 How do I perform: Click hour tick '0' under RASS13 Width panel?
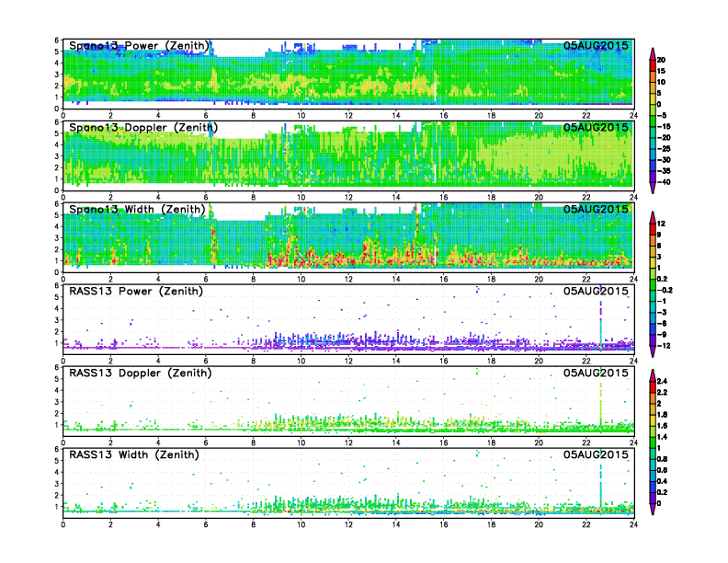click(x=63, y=524)
